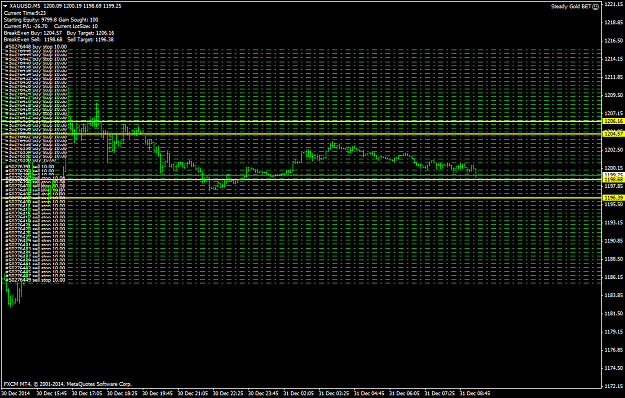
Task: Click the BreakEven Buy 1204.57 text
Action: (33, 33)
